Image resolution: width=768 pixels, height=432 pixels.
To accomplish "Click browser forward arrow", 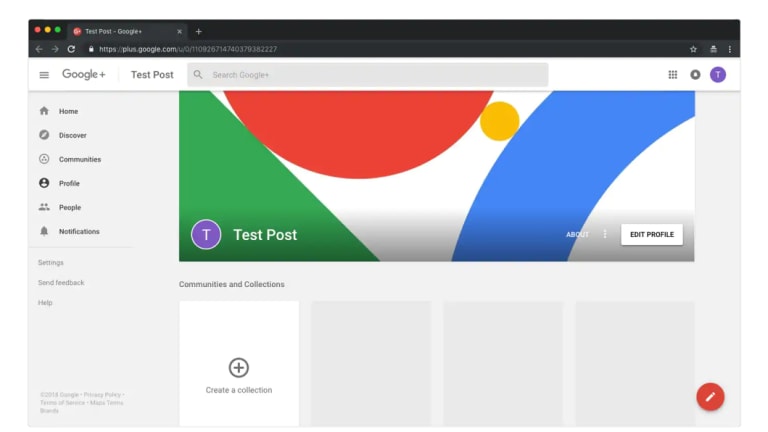I will coord(55,49).
